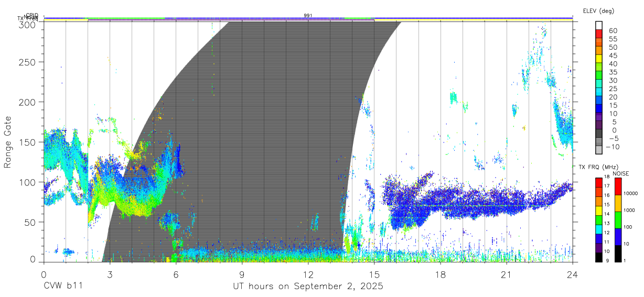Click the TX FRQ colorbar label '14'

tap(607, 214)
